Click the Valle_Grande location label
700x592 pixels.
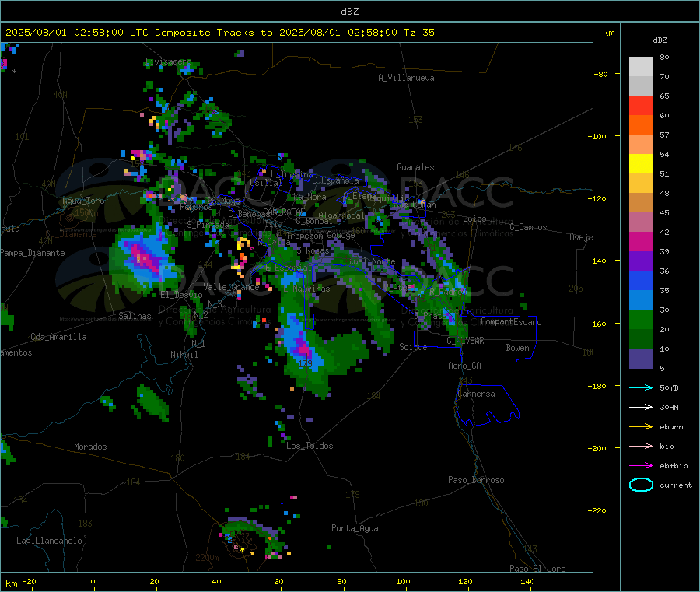pos(231,287)
